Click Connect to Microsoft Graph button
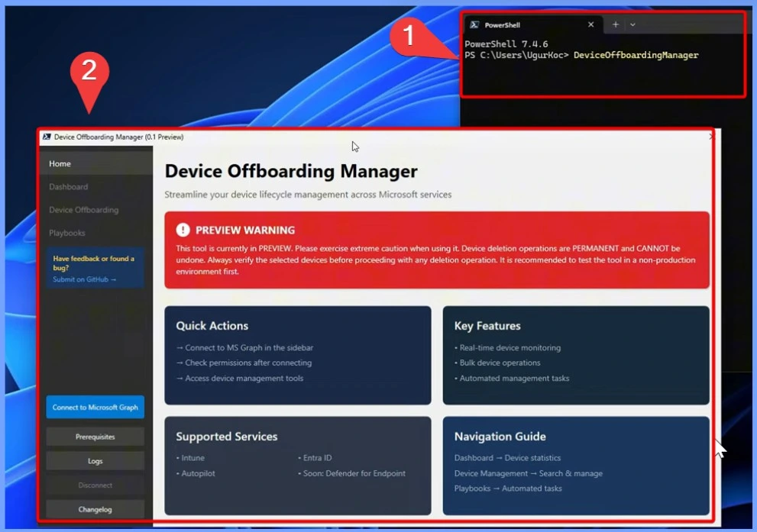Image resolution: width=757 pixels, height=532 pixels. [x=95, y=407]
